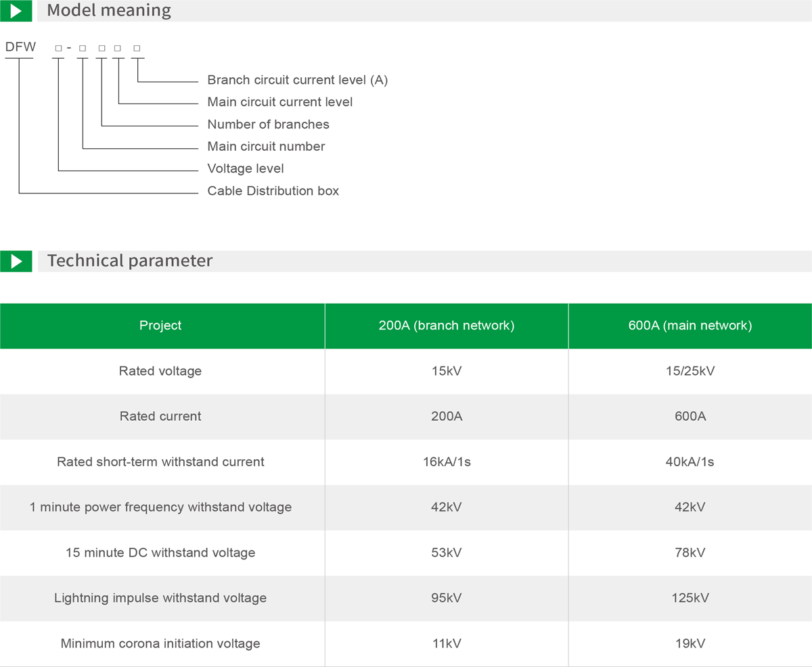Select the Rated short-term withstand current row label
Viewport: 812px width, 667px height.
pos(160,462)
